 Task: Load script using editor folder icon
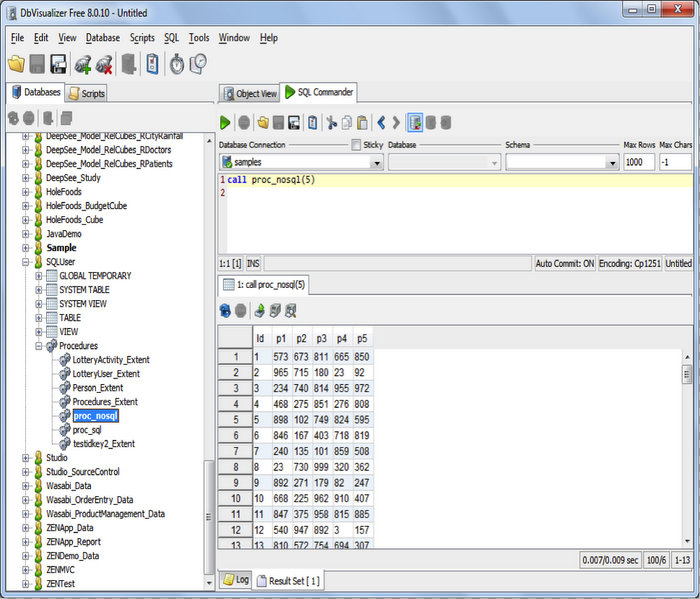tap(263, 122)
